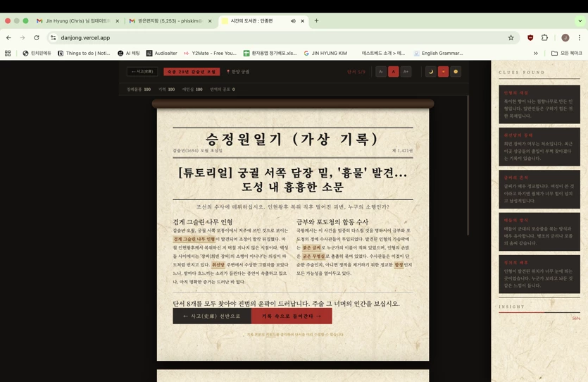This screenshot has width=588, height=382.
Task: Open the 취선당의 동태 clue card
Action: [x=539, y=147]
